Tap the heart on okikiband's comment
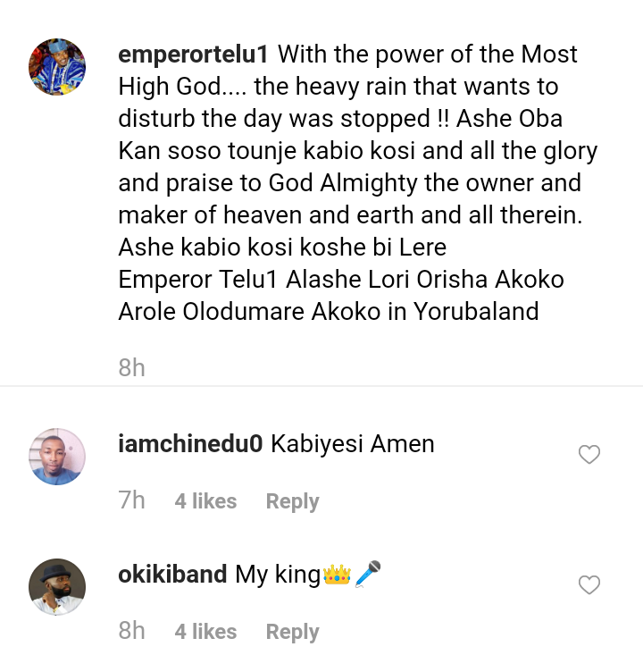The width and height of the screenshot is (643, 672). pos(589,585)
